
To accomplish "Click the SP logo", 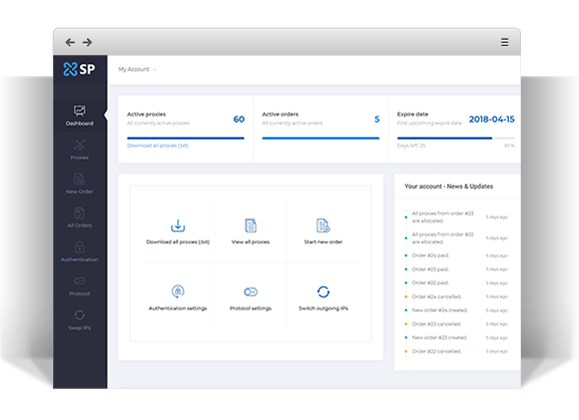I will 79,69.
